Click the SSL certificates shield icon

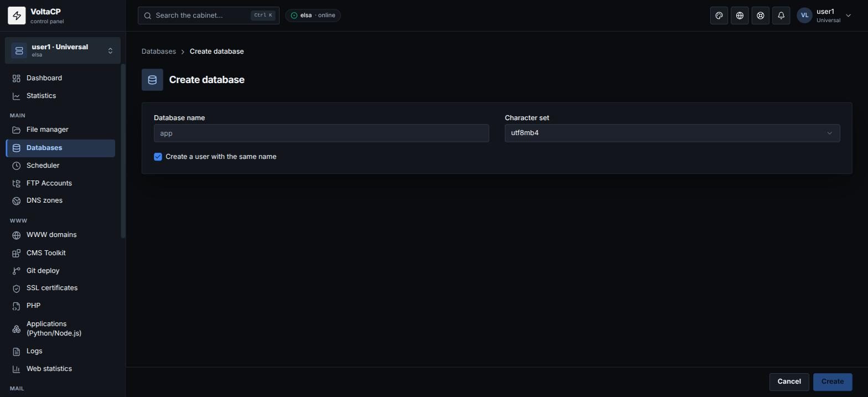[x=17, y=288]
